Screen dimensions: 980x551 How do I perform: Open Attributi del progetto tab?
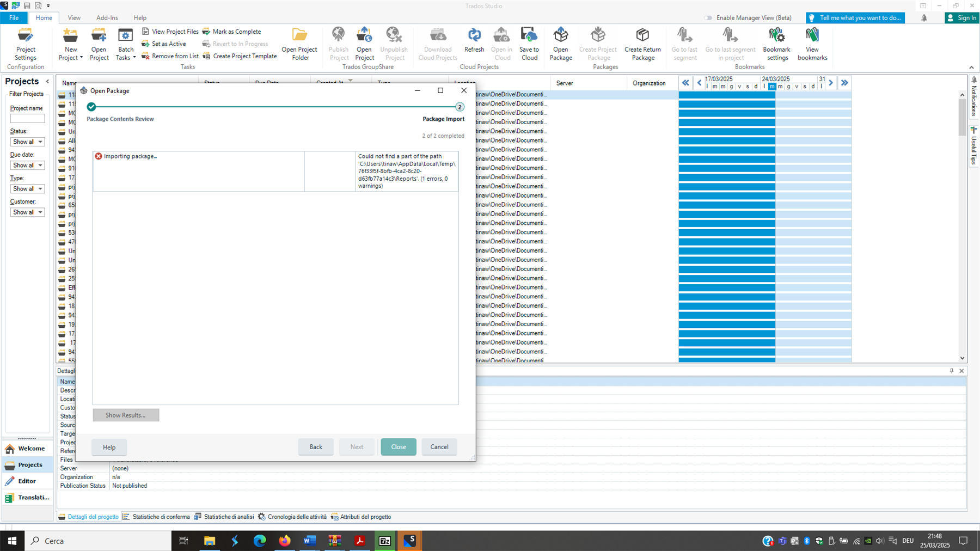coord(361,517)
